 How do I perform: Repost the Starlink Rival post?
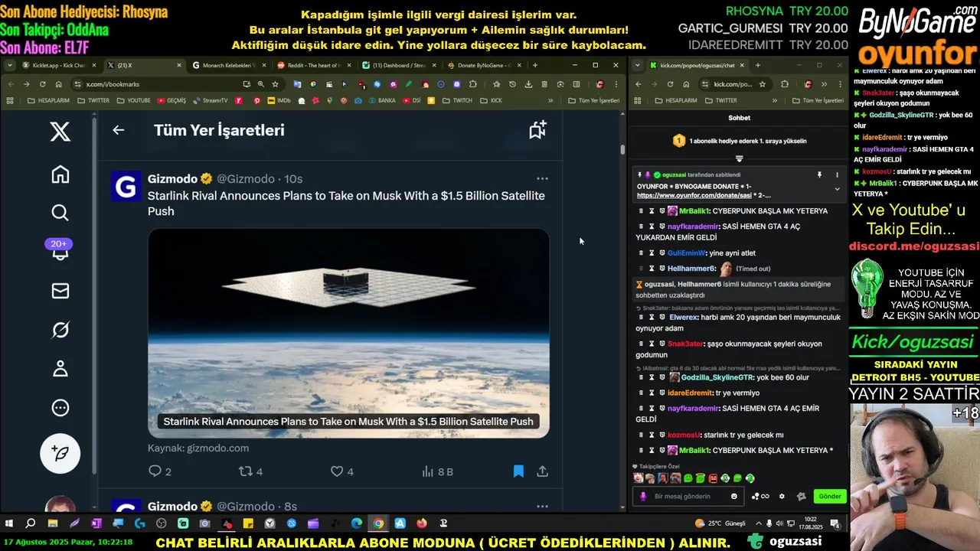click(x=251, y=471)
